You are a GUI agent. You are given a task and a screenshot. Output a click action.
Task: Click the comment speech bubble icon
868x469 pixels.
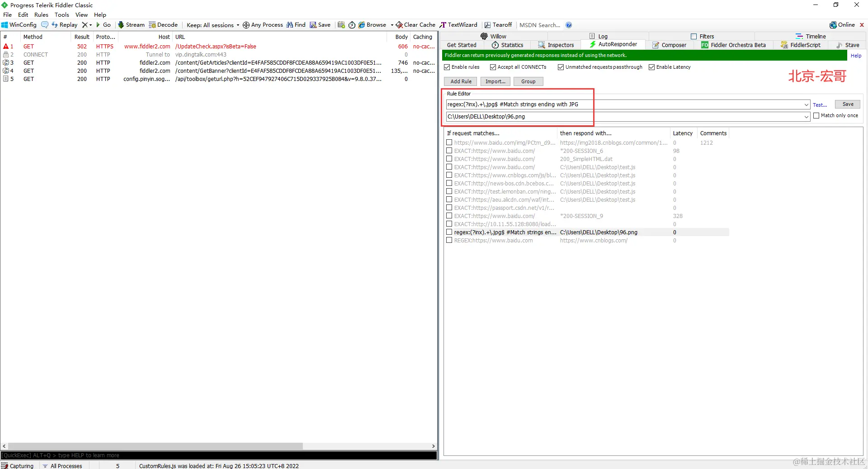45,25
